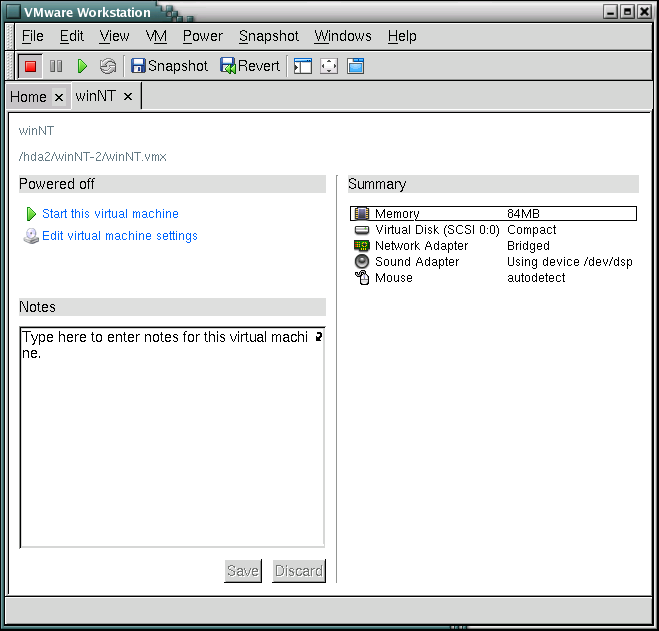Click the Suspend pause toolbar icon
The width and height of the screenshot is (659, 631).
pyautogui.click(x=56, y=66)
